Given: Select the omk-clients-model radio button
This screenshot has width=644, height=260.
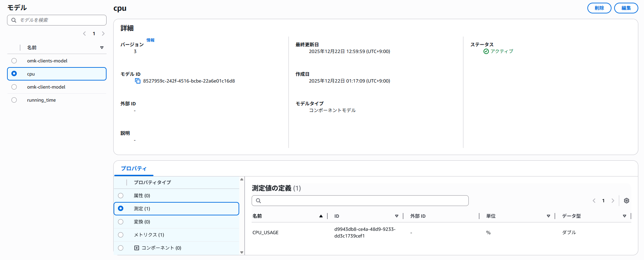Looking at the screenshot, I should [14, 61].
